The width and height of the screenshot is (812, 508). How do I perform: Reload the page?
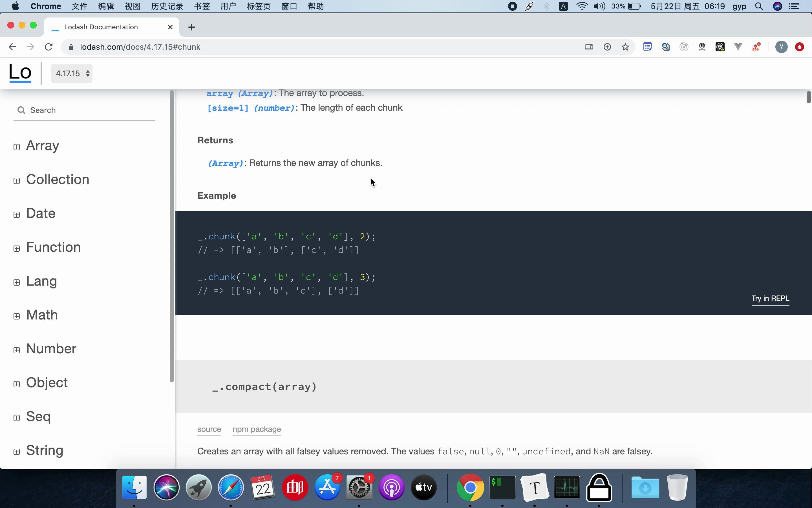[49, 47]
